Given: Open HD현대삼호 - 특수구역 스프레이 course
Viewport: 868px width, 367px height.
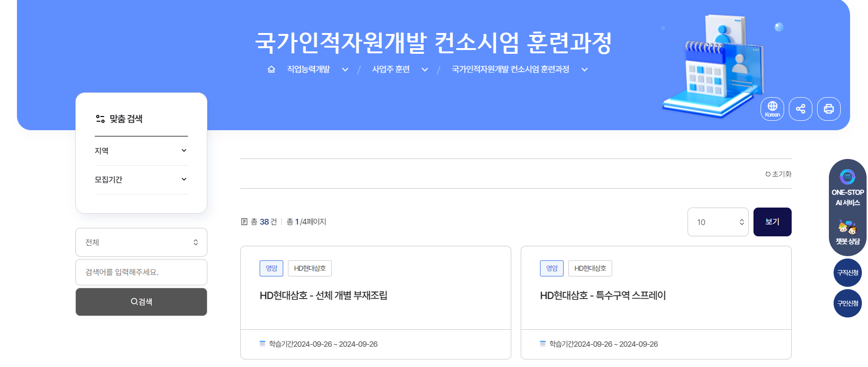Looking at the screenshot, I should click(603, 296).
